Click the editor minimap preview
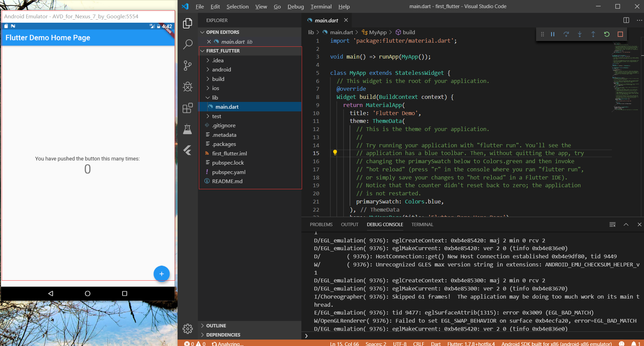The image size is (644, 346). 626,76
